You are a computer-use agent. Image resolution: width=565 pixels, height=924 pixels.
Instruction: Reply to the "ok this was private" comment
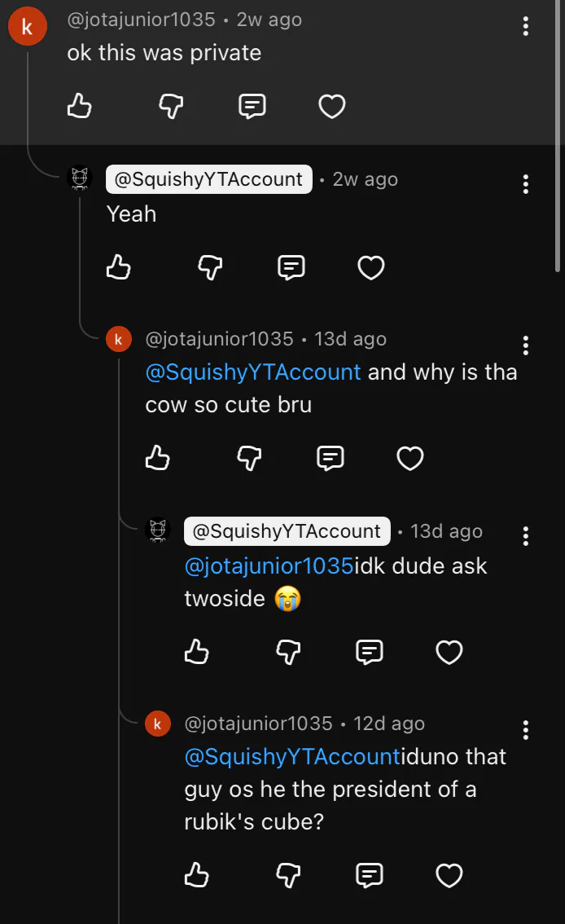click(x=252, y=106)
